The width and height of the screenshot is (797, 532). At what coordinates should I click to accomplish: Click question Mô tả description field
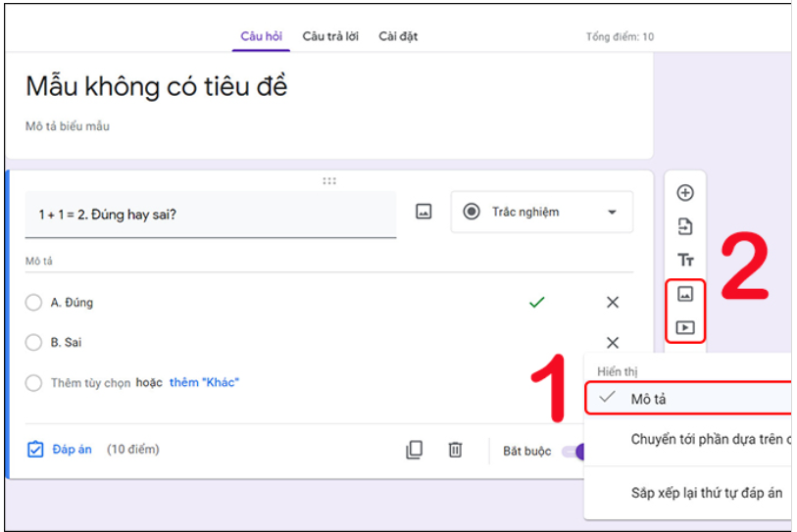coord(328,262)
